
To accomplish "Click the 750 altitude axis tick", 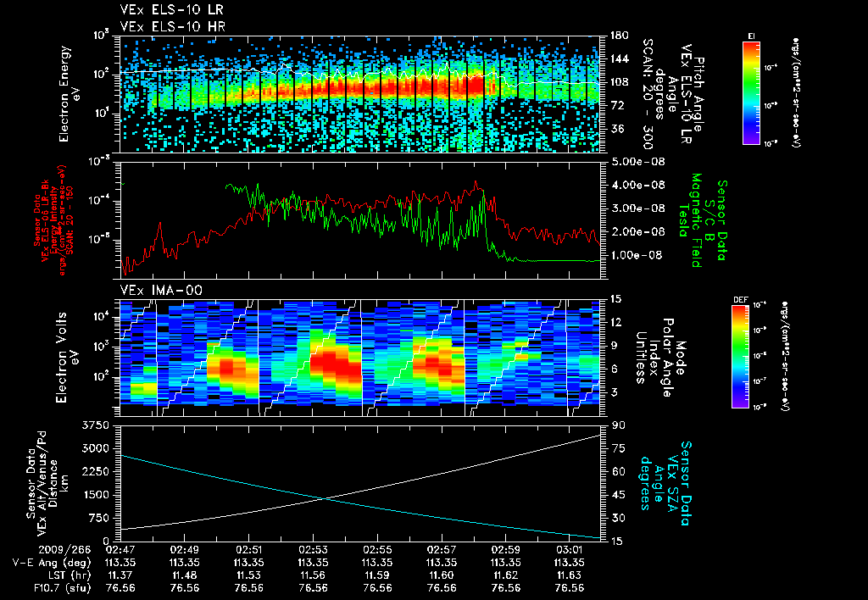I will tap(98, 518).
